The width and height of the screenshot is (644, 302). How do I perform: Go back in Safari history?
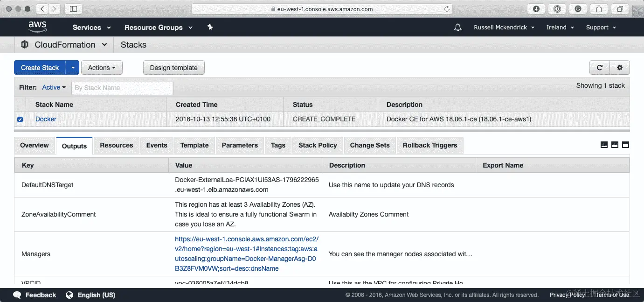pos(42,9)
